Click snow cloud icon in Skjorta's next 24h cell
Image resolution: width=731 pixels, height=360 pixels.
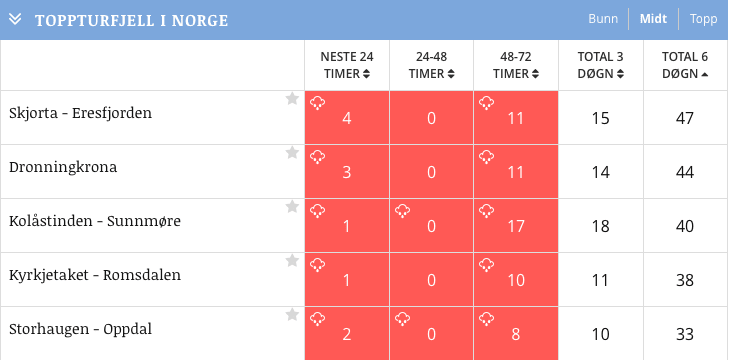317,103
